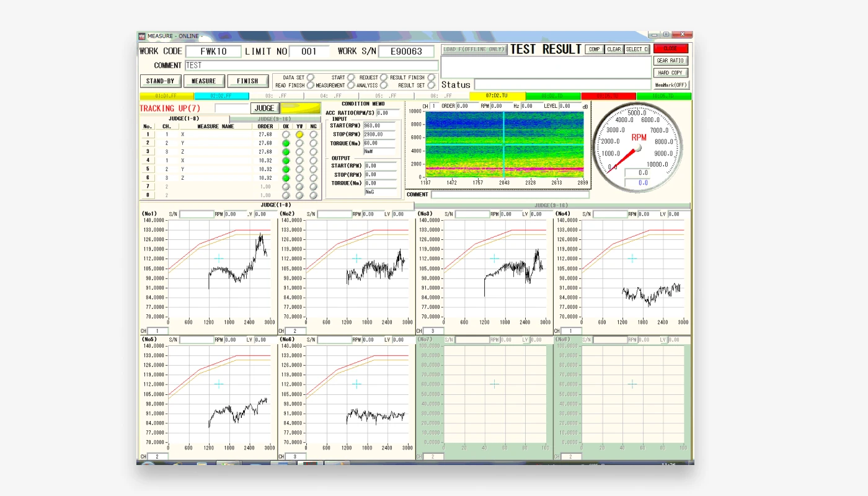Click the yellow 01:D1.FF step segment
Viewport: 868px width, 496px height.
(167, 96)
